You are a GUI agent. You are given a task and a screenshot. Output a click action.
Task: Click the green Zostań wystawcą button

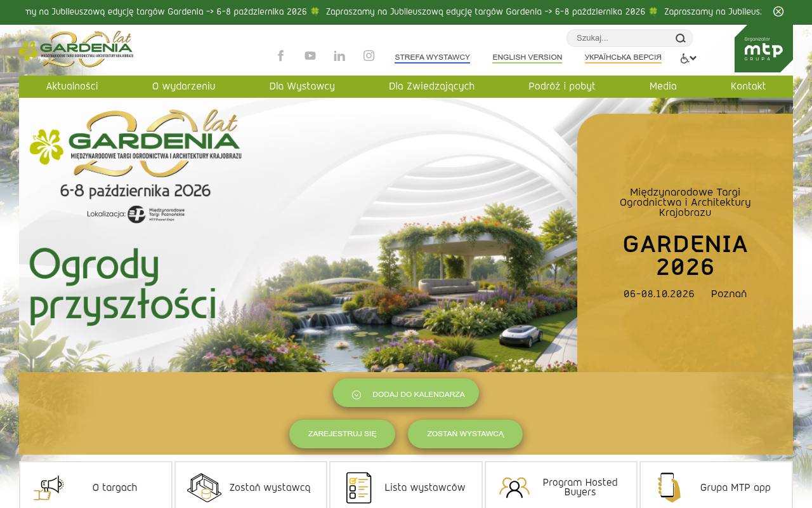[465, 434]
